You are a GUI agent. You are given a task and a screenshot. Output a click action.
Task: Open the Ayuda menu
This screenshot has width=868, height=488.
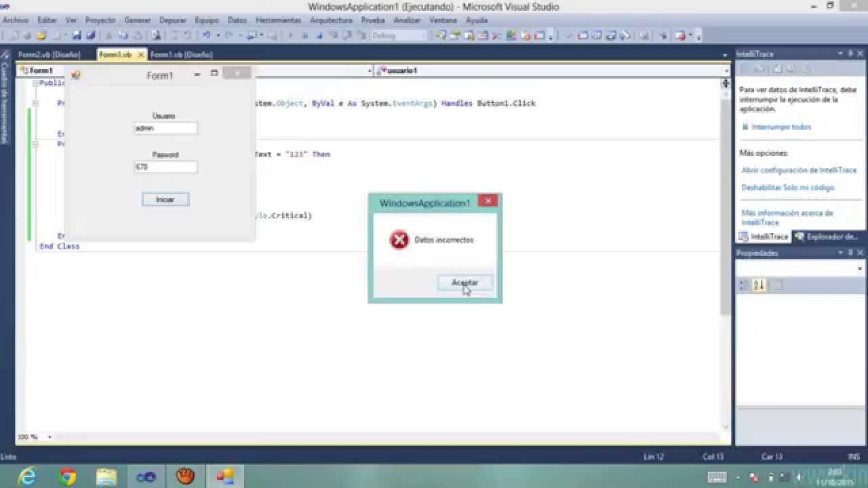(477, 20)
